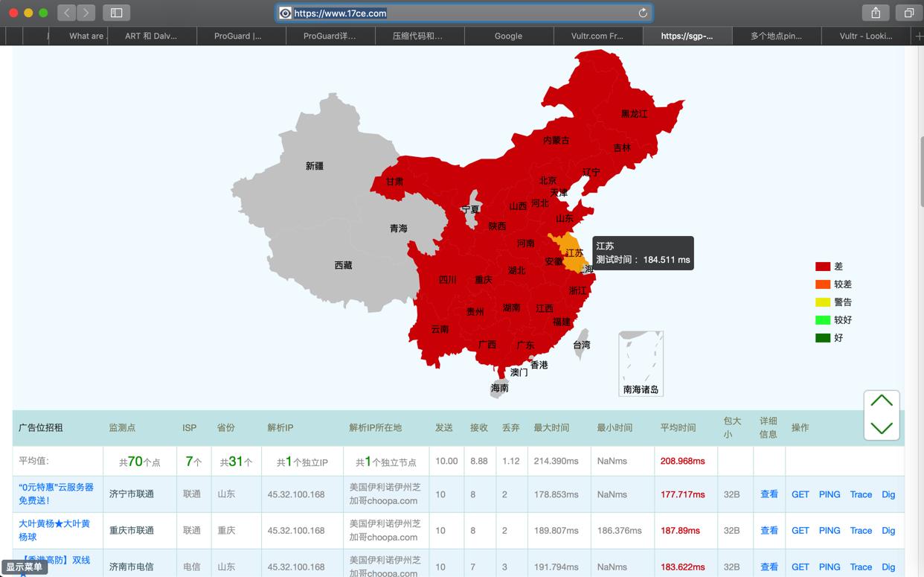Click Dig in the 重庆市联通 row
Viewport: 924px width, 577px height.
coord(888,531)
